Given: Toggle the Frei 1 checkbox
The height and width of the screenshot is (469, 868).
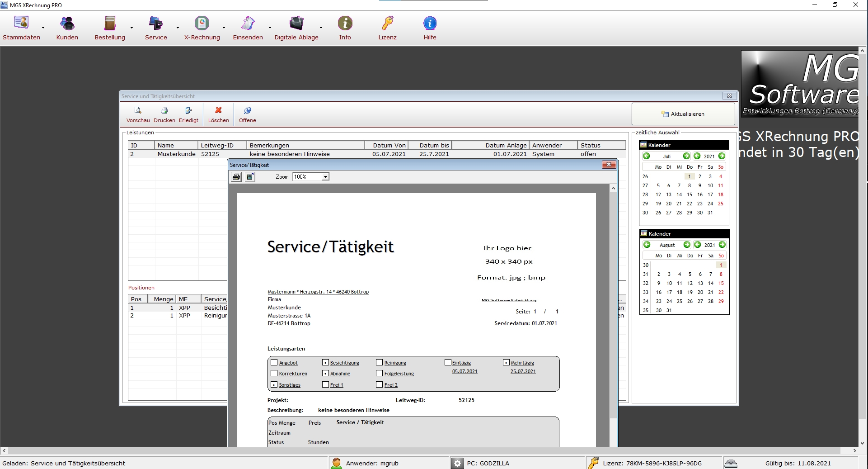Looking at the screenshot, I should (325, 384).
